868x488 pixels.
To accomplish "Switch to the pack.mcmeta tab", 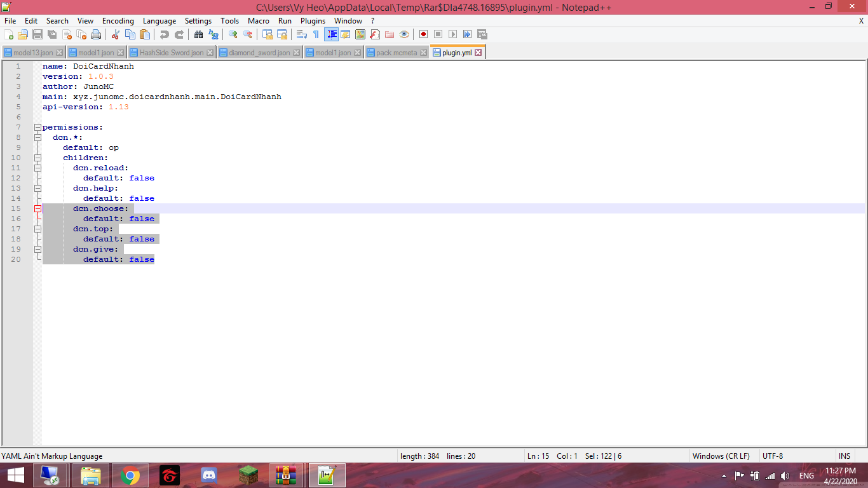I will pyautogui.click(x=397, y=53).
